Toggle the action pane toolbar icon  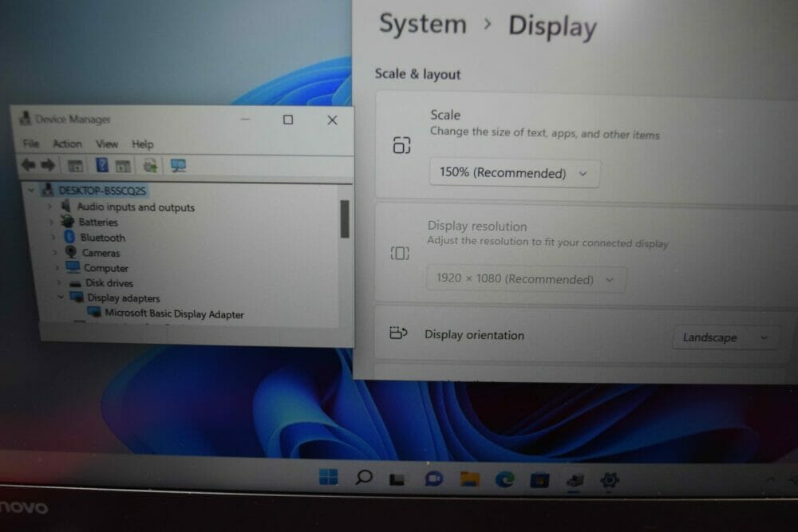[123, 166]
